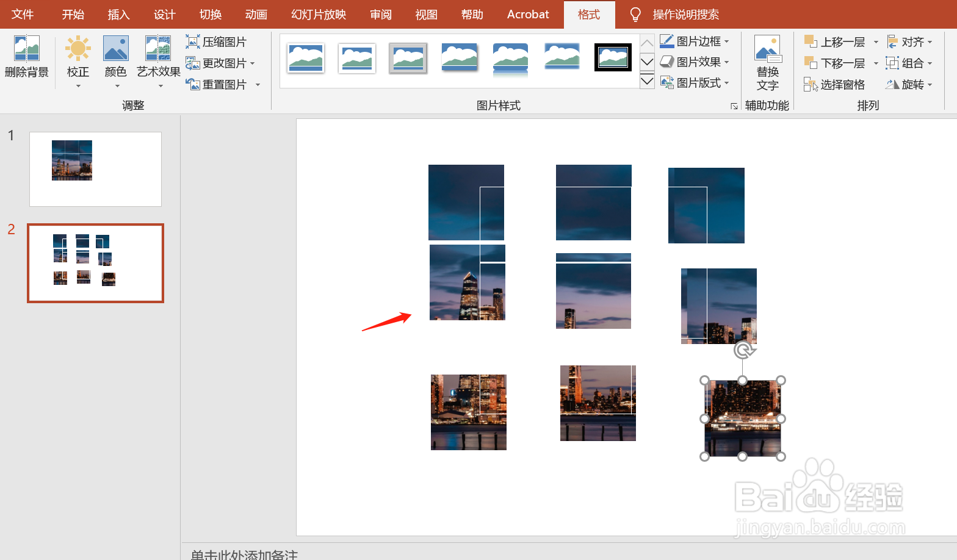Open the Selection Pane (选择窗格)
This screenshot has width=957, height=560.
pos(834,84)
